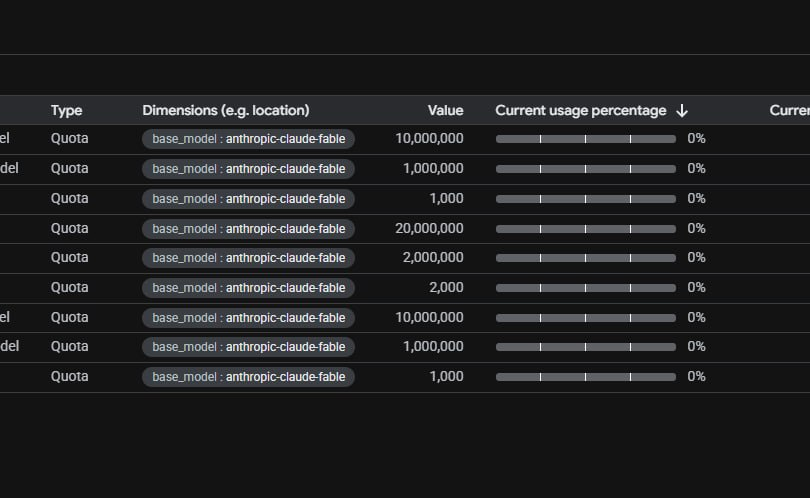Select the 2,000 value cell

point(446,287)
